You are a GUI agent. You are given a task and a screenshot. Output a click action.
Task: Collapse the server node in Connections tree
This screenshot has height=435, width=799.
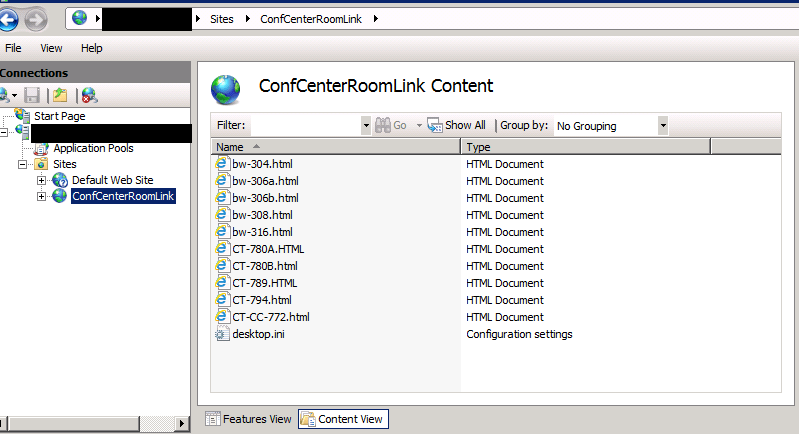pos(4,132)
